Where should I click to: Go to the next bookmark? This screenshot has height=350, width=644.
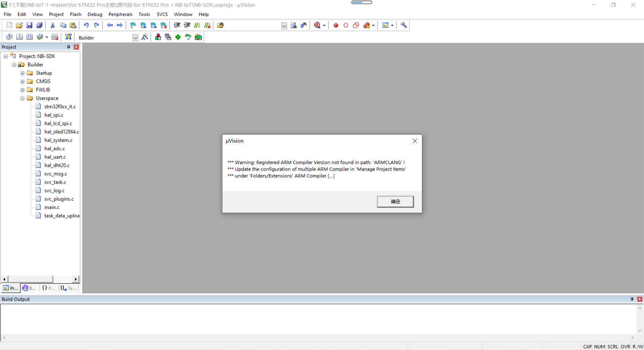pos(153,25)
